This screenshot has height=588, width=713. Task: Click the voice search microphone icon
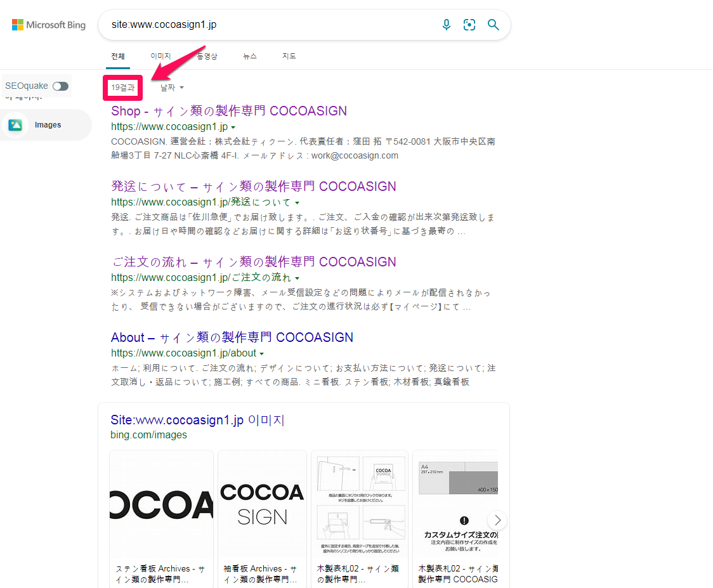click(x=447, y=24)
